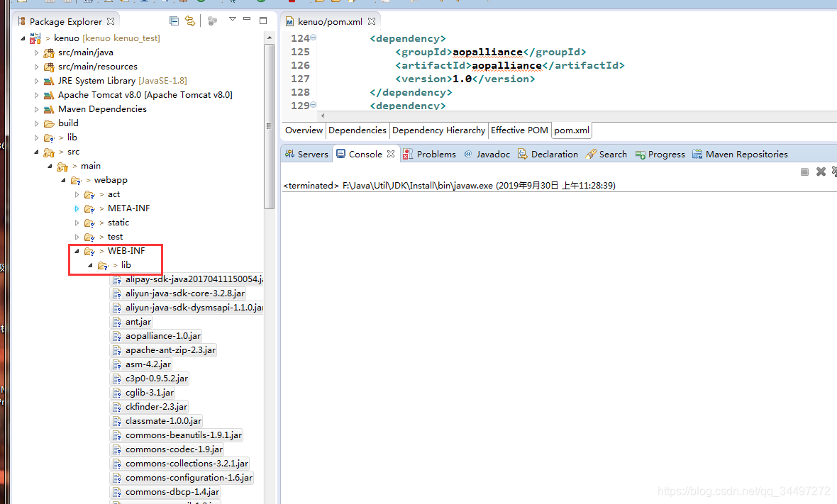
Task: Open the Problems view tab
Action: click(x=429, y=154)
